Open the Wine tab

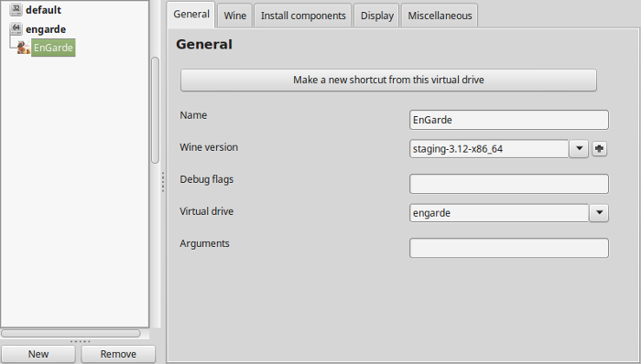pyautogui.click(x=234, y=16)
